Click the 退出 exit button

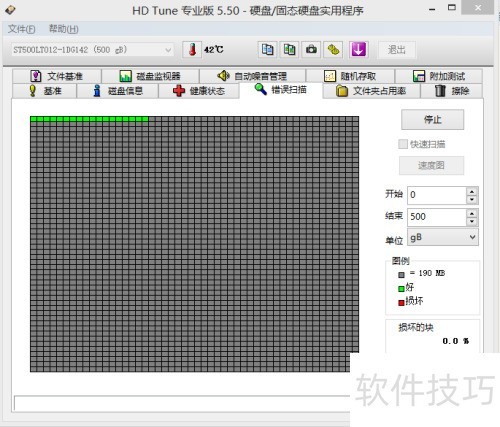397,50
